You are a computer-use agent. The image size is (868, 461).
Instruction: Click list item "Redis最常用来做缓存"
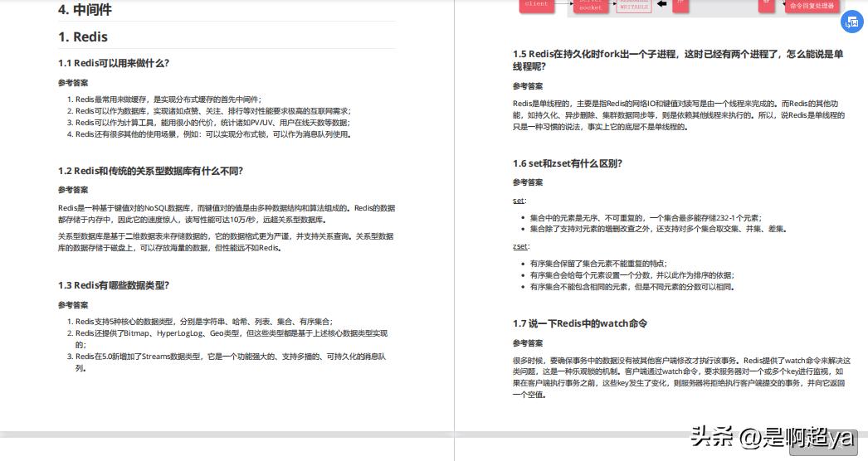click(x=168, y=99)
